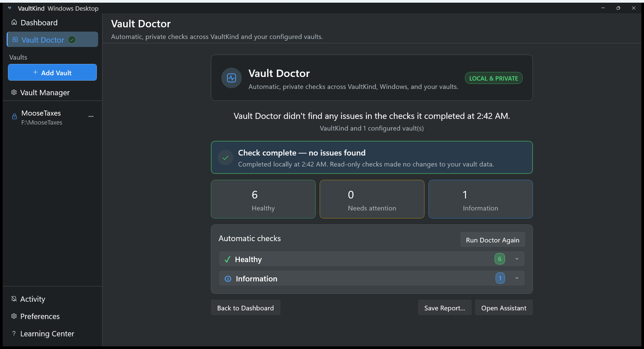The width and height of the screenshot is (644, 349).
Task: Click the blue info icon in Information row
Action: coord(228,279)
